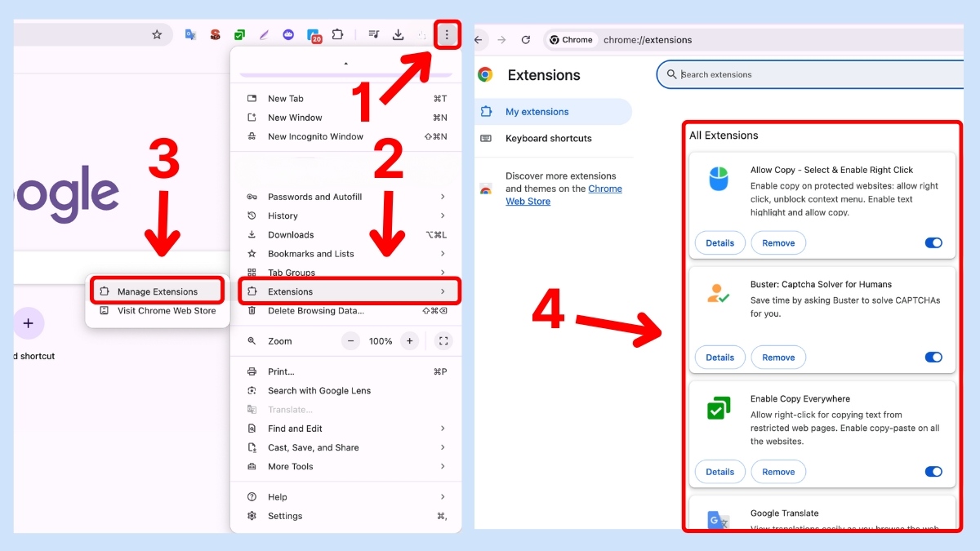The width and height of the screenshot is (980, 551).
Task: Switch off Enable Copy Everywhere toggle
Action: pyautogui.click(x=933, y=471)
